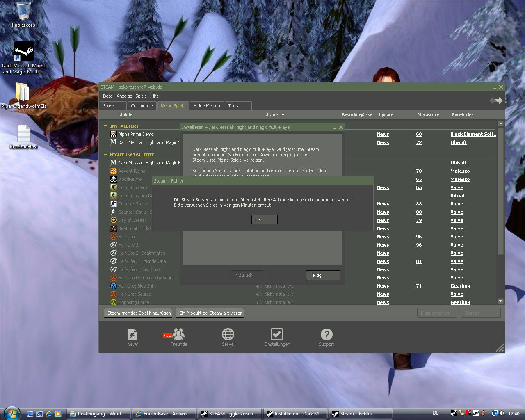Switch to the Tools tab
This screenshot has height=420, width=525.
pos(238,106)
